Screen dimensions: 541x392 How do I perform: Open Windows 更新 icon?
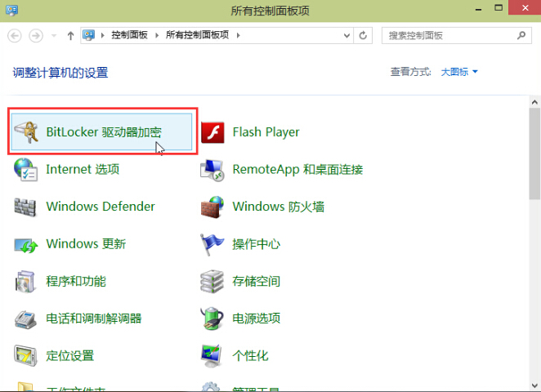(x=26, y=244)
